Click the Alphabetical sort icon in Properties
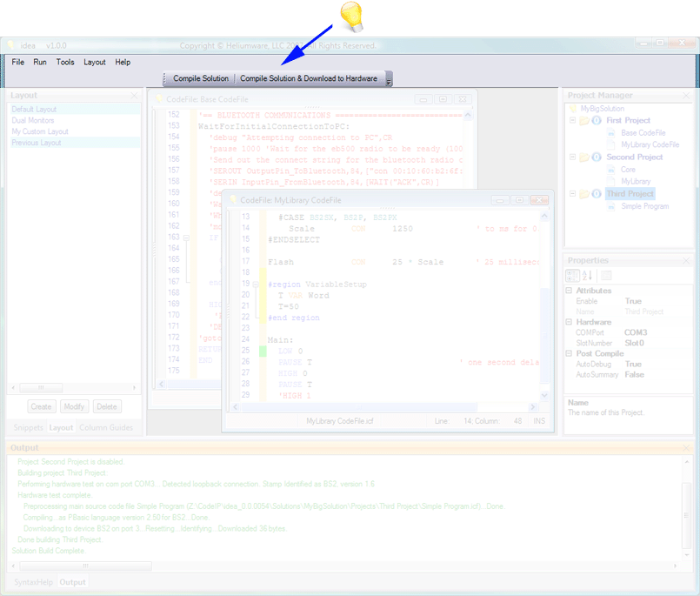This screenshot has width=700, height=596. point(588,275)
